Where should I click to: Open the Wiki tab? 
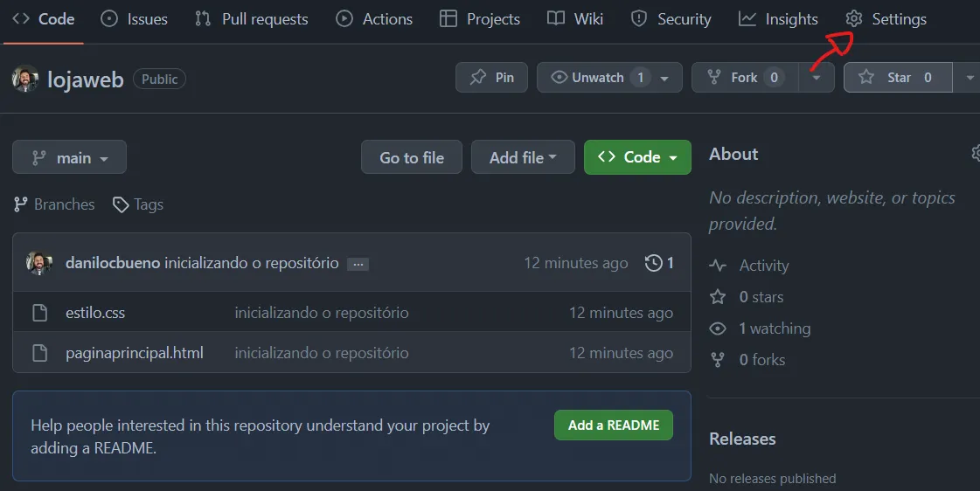point(575,19)
